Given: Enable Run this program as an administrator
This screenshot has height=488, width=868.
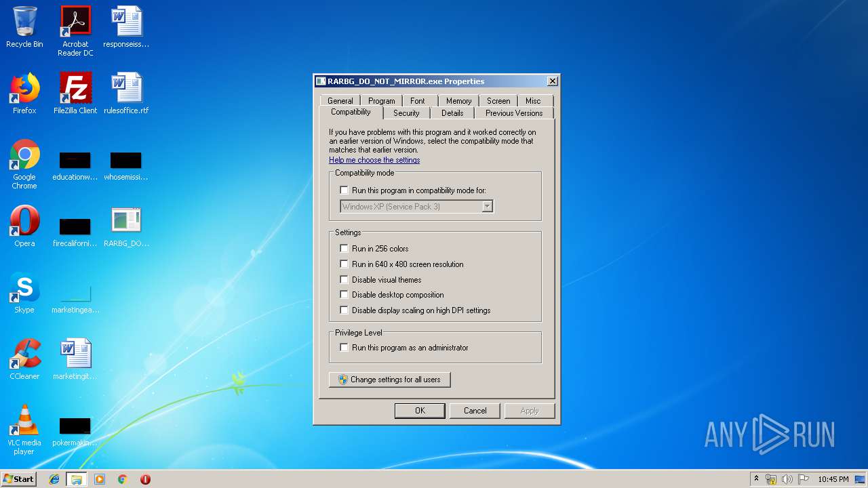Looking at the screenshot, I should tap(344, 348).
